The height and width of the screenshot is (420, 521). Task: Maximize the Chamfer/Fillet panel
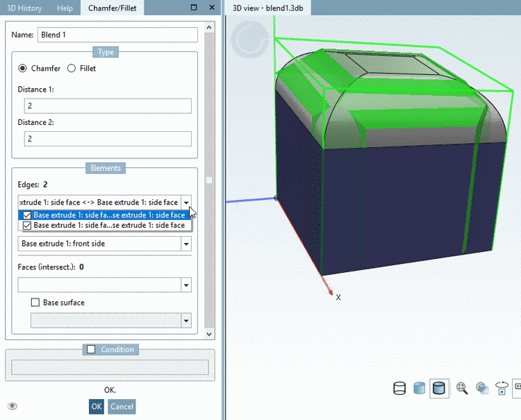[x=194, y=8]
